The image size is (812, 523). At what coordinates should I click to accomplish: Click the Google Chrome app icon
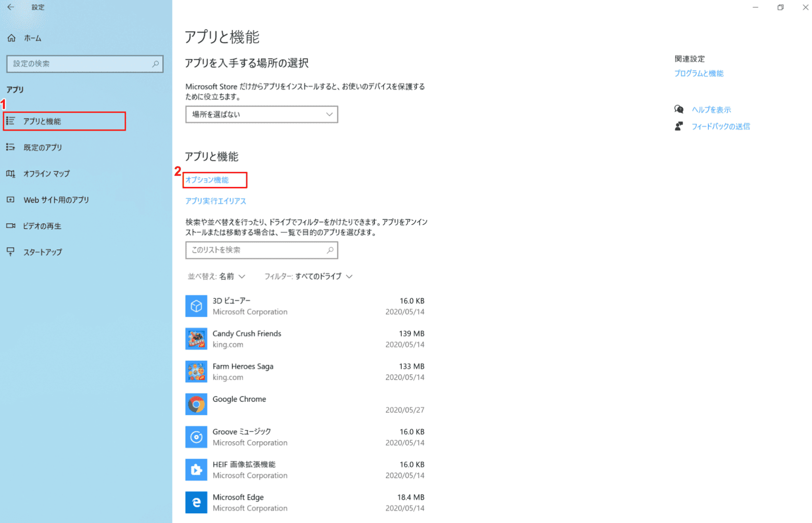point(196,404)
